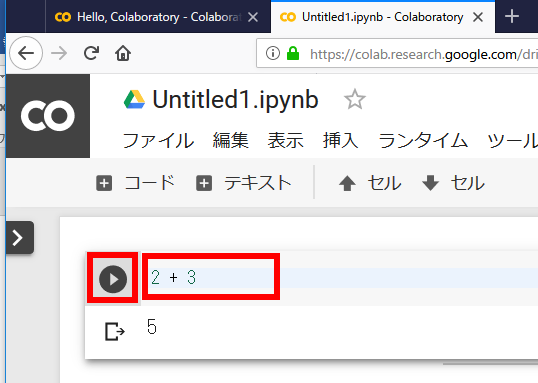Open the Colaboratory CO logo home
The height and width of the screenshot is (383, 538).
[x=48, y=116]
